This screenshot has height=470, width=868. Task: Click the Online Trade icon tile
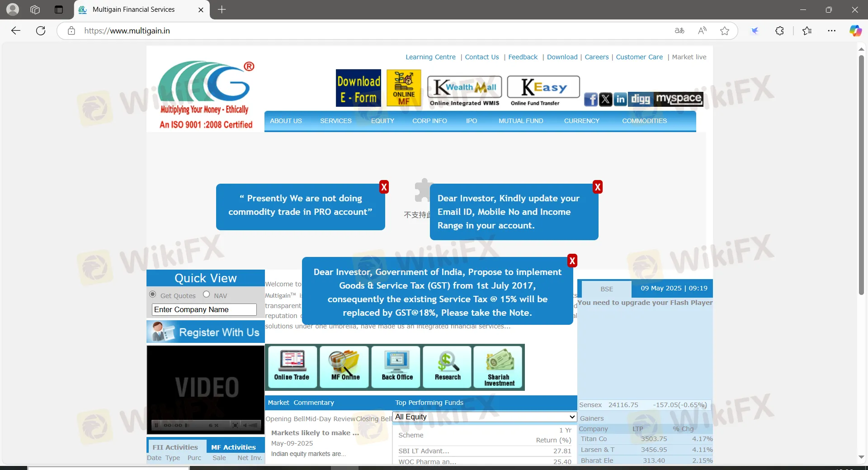tap(292, 367)
